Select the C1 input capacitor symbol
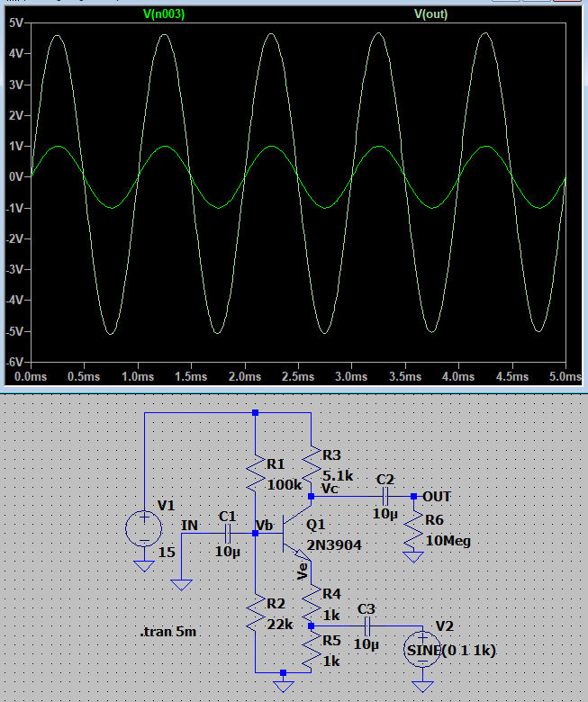Image resolution: width=588 pixels, height=702 pixels. 226,533
